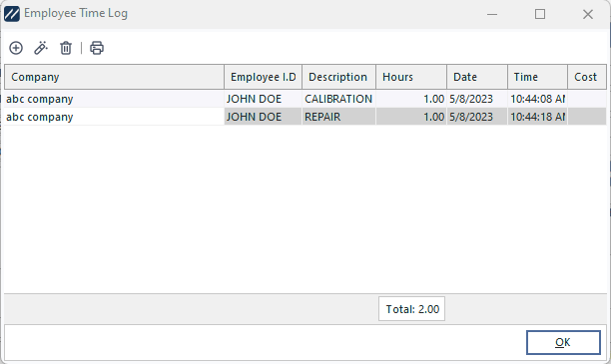Select the CALIBRATION description cell

(x=338, y=99)
